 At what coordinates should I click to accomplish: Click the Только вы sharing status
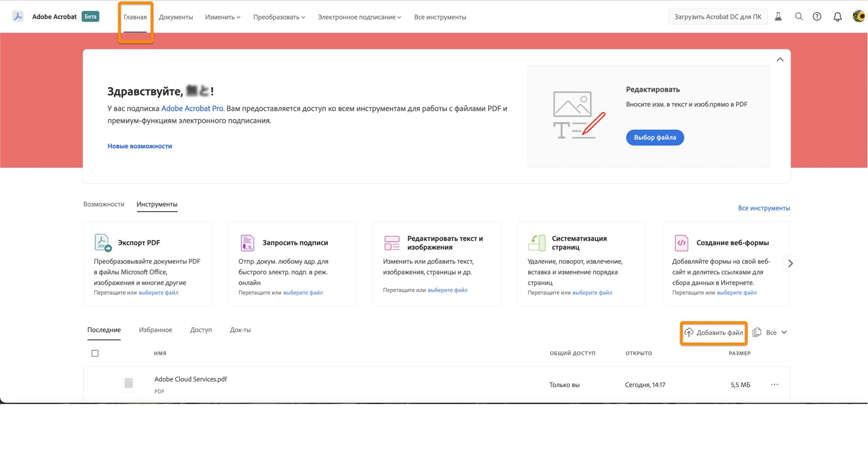(x=564, y=385)
